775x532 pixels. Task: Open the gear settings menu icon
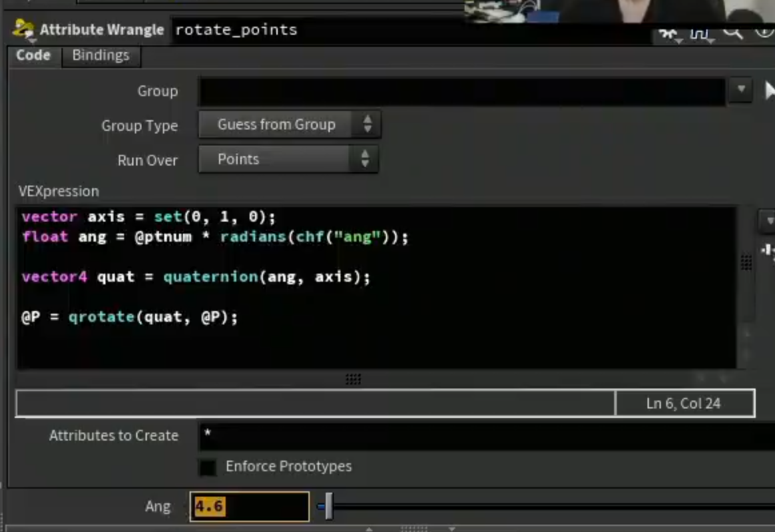point(669,34)
